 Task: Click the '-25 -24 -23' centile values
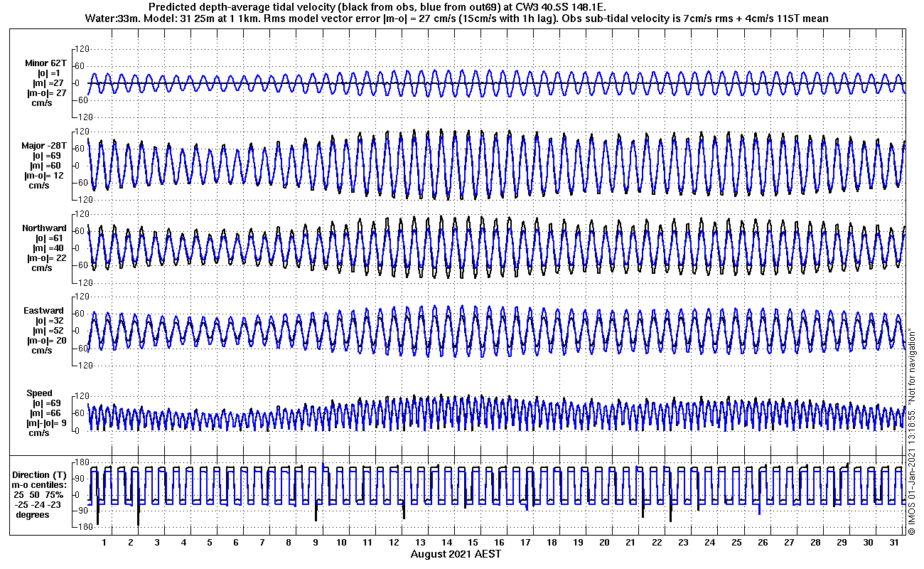click(x=37, y=505)
